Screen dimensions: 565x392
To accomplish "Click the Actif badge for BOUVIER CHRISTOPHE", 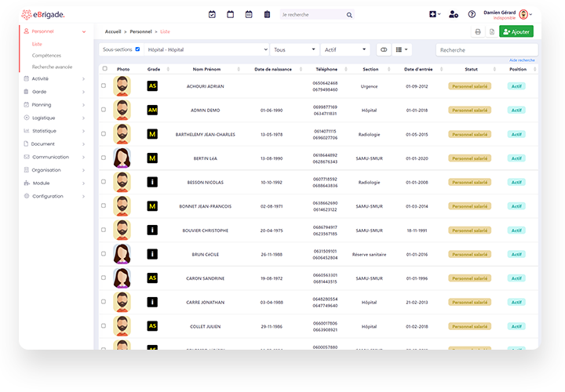I will [x=516, y=230].
